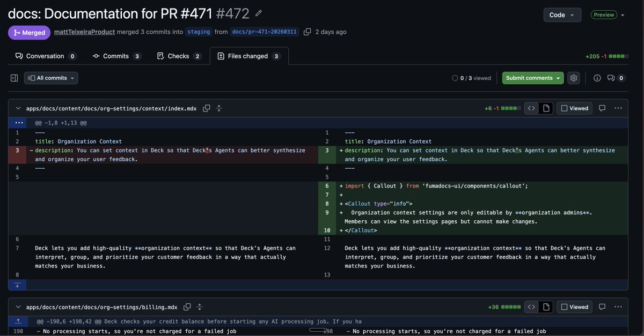
Task: Mark billing.mdx as Viewed
Action: [x=574, y=307]
